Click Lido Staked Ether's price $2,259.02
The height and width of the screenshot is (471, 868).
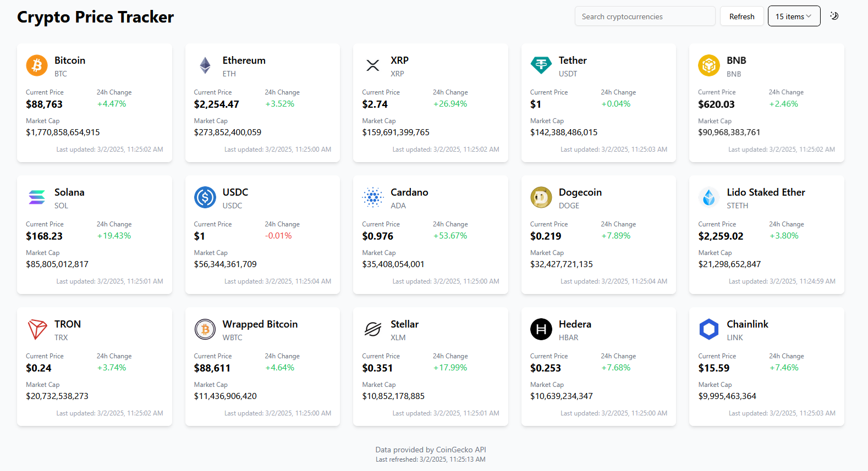coord(721,236)
